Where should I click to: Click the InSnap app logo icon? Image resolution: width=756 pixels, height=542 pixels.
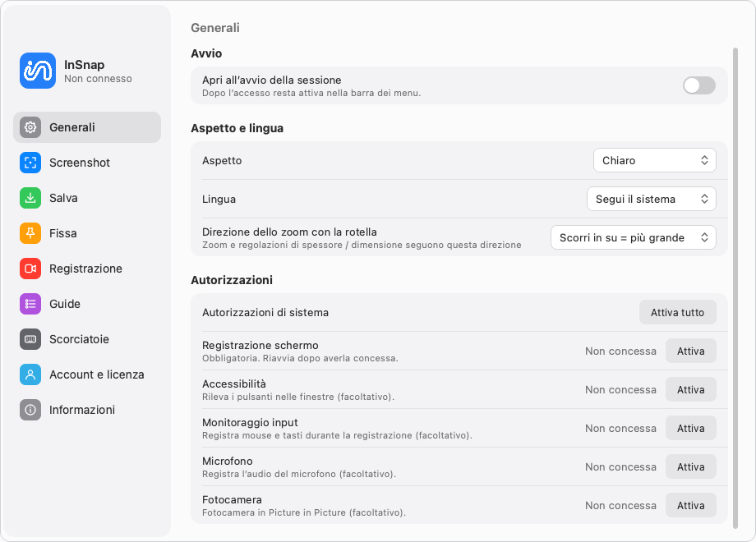(x=38, y=71)
